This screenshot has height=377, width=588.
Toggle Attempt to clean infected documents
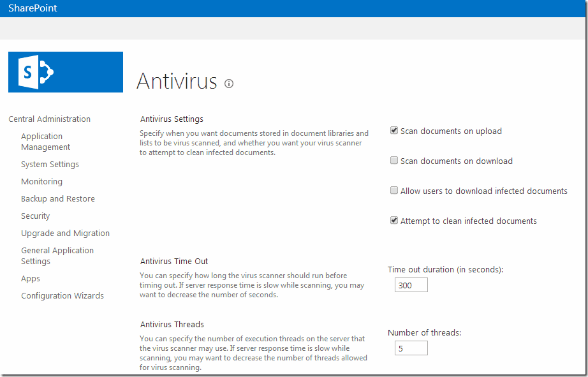[394, 221]
